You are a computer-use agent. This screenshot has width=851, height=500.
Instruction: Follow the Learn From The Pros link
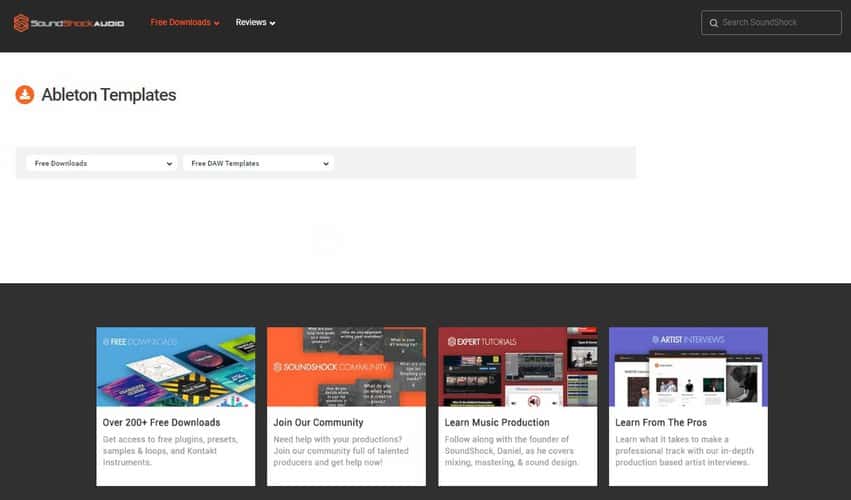click(x=661, y=422)
